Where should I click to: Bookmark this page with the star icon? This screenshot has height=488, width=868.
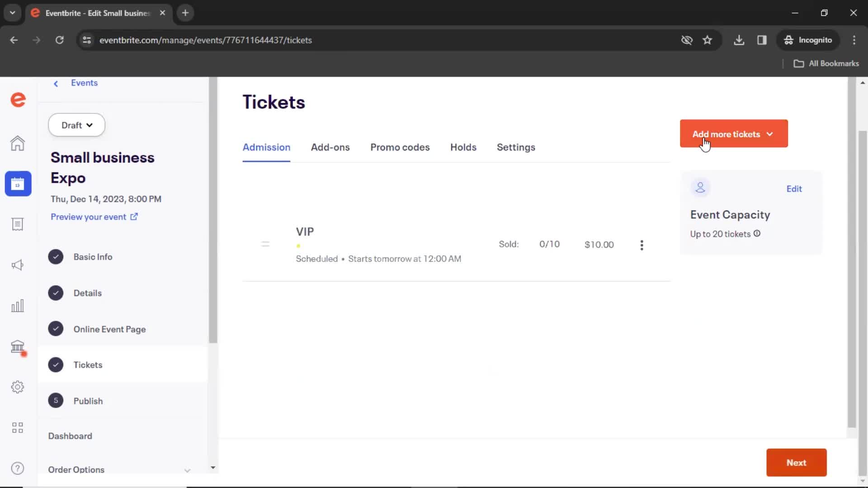(708, 40)
